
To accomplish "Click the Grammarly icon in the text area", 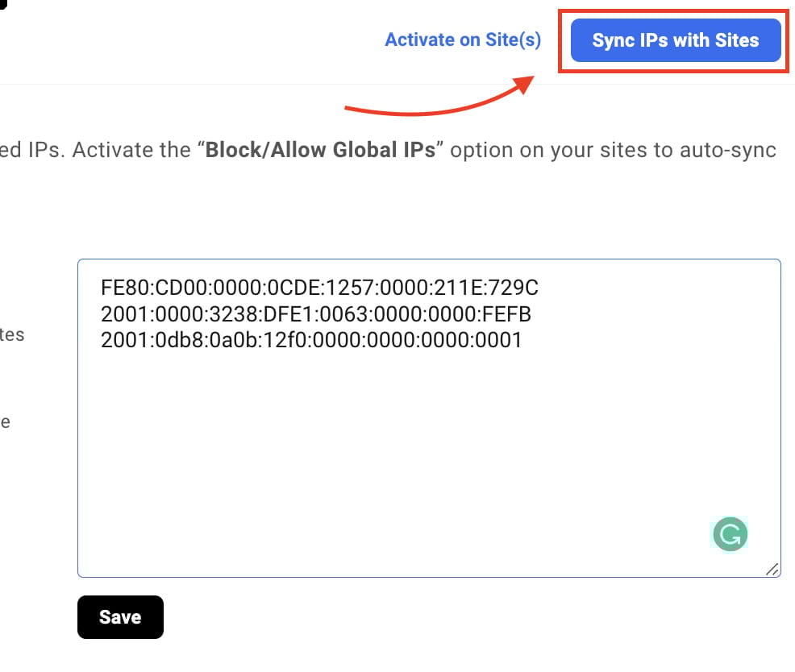I will pos(730,534).
